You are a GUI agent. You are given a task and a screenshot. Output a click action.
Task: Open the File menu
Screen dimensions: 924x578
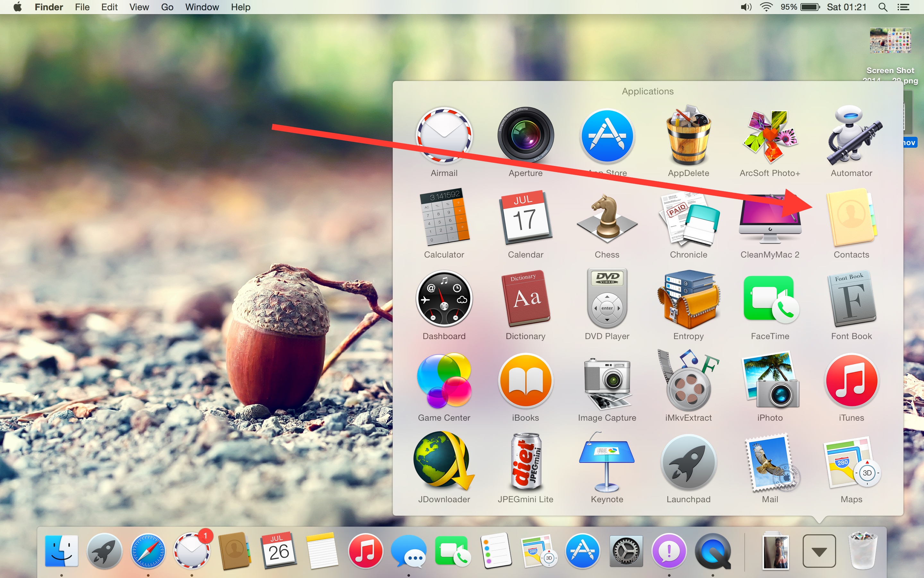coord(82,7)
